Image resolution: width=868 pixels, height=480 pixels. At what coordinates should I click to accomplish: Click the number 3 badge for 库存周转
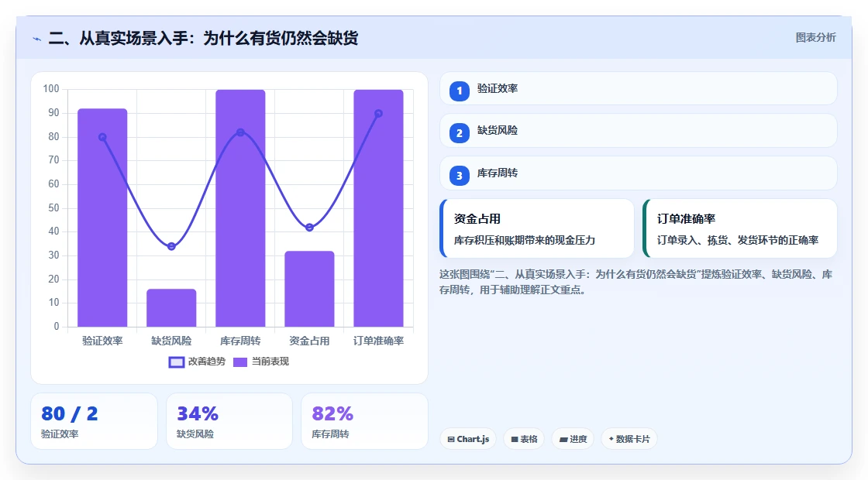click(459, 176)
